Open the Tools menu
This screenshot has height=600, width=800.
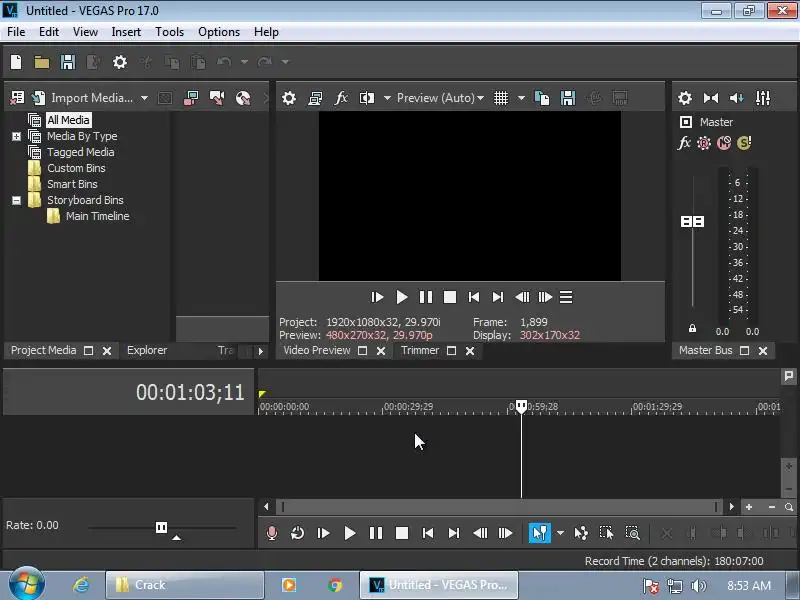pyautogui.click(x=169, y=32)
